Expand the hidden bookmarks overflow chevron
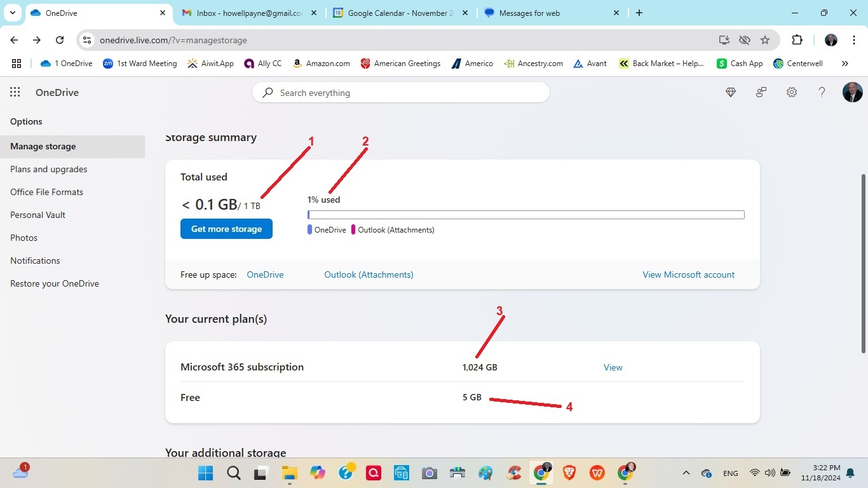Viewport: 868px width, 488px height. [844, 64]
